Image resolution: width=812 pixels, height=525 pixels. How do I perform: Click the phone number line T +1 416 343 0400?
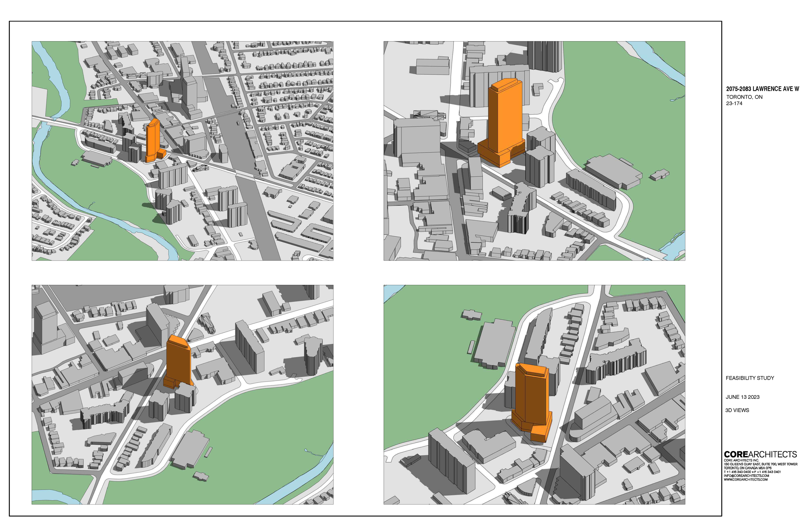point(752,472)
